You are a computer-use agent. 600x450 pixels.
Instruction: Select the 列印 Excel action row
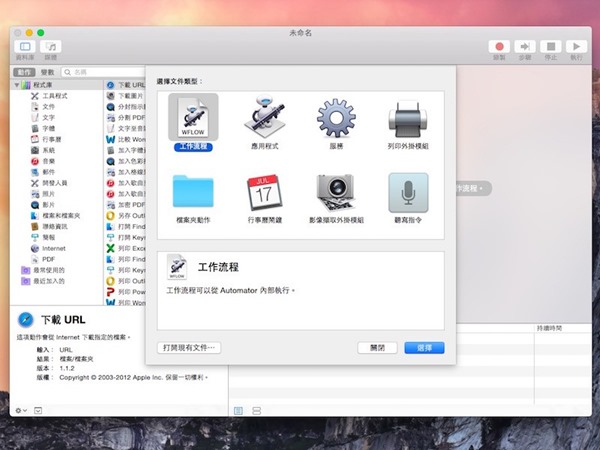[126, 248]
